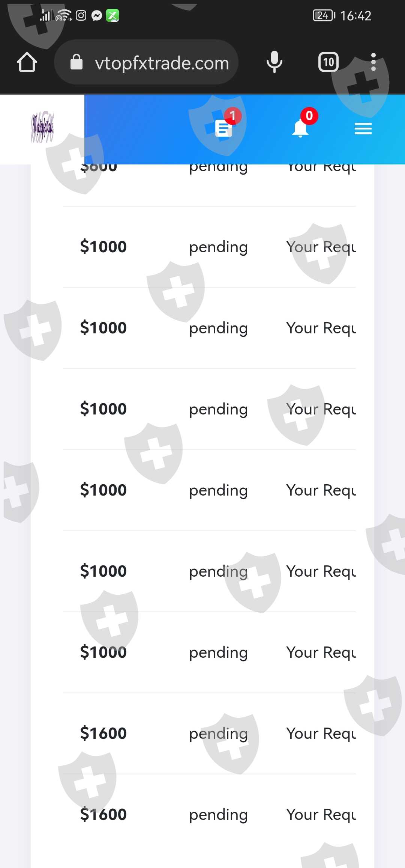Tap the site logo in the header
This screenshot has width=405, height=868.
42,127
